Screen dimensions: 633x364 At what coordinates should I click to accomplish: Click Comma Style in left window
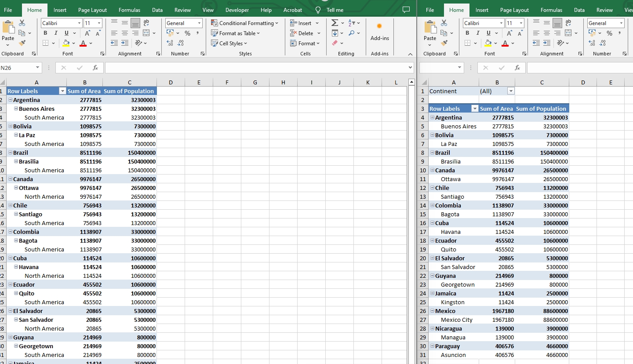point(197,33)
